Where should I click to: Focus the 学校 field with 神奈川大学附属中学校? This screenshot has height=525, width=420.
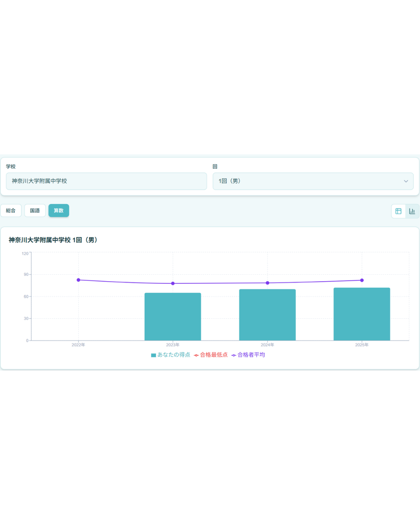coord(106,181)
